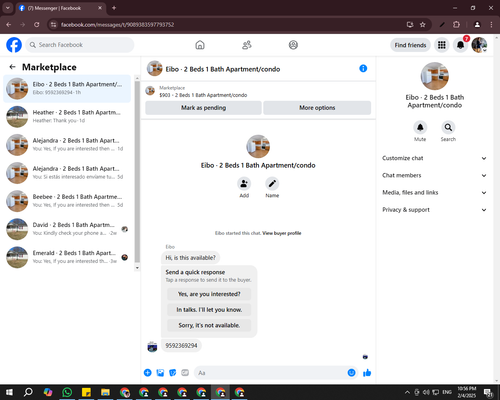Send quick response 'Sorry, it's not available.'

tap(209, 325)
